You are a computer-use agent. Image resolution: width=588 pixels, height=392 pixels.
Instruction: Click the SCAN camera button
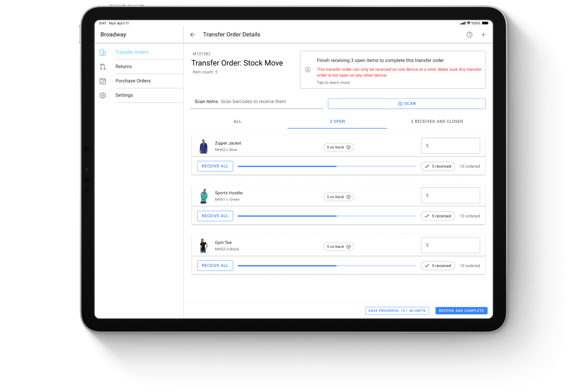pyautogui.click(x=407, y=104)
